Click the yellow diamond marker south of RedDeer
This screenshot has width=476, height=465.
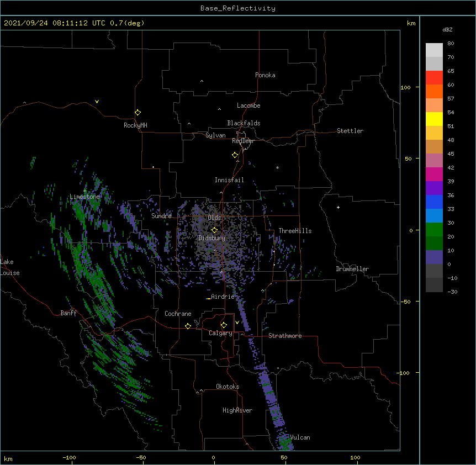click(x=235, y=155)
